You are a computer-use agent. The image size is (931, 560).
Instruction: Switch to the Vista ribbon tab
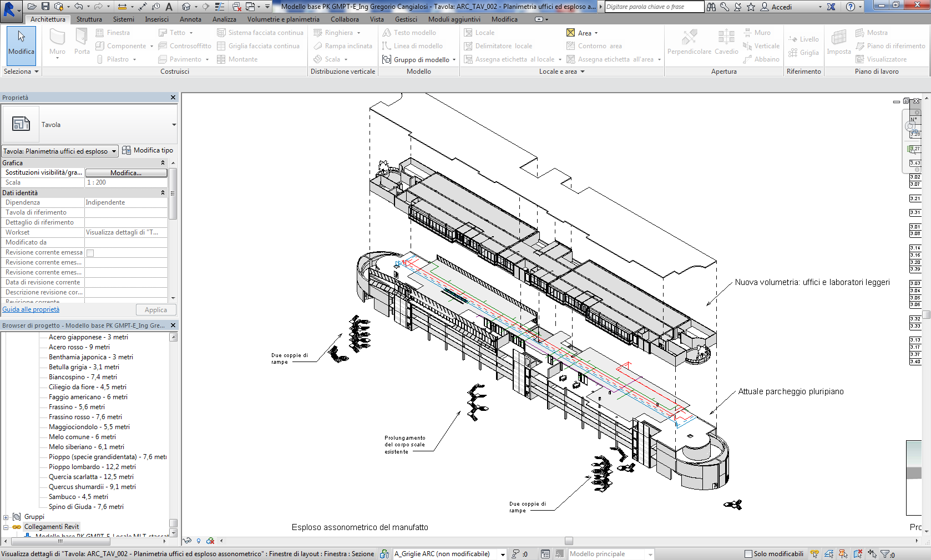click(x=377, y=19)
